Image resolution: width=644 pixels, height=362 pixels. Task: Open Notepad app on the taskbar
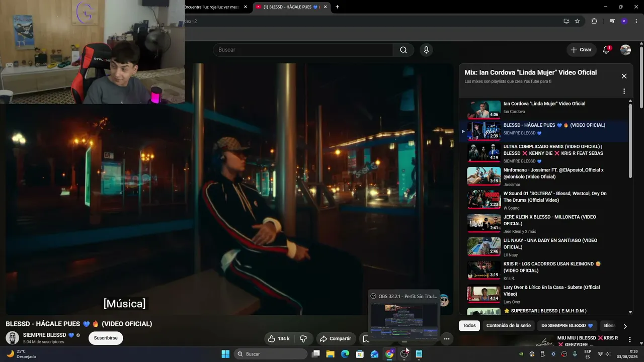pyautogui.click(x=419, y=354)
